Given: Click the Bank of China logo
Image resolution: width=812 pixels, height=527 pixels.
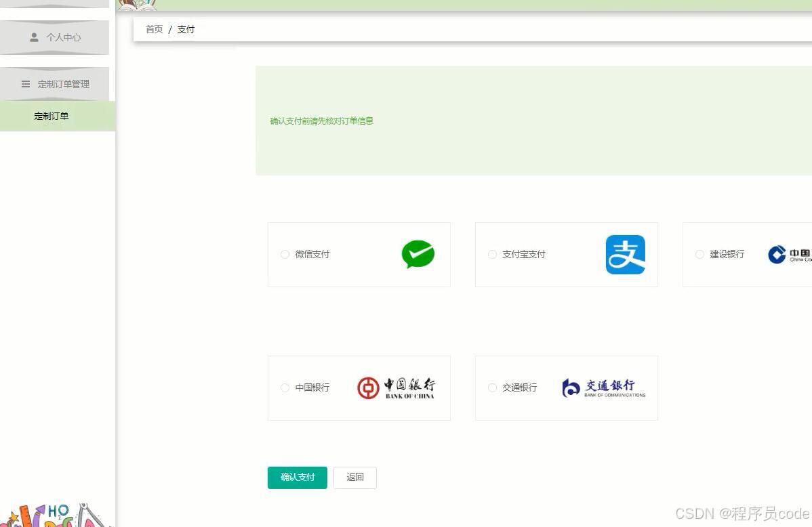Looking at the screenshot, I should coord(396,388).
